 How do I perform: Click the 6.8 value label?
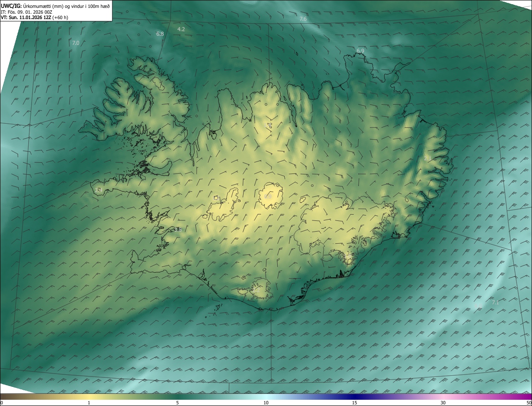pyautogui.click(x=160, y=34)
